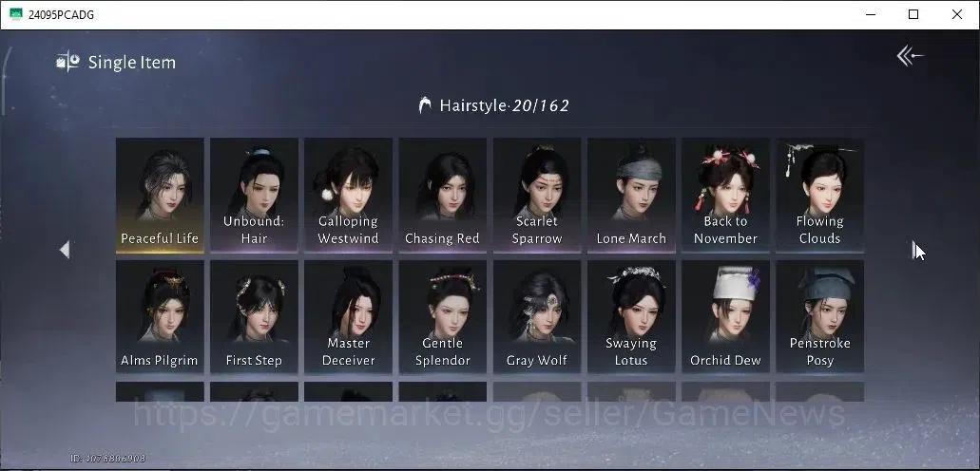Viewport: 980px width, 471px height.
Task: Choose the Galloping Westwind hairstyle
Action: (x=348, y=196)
